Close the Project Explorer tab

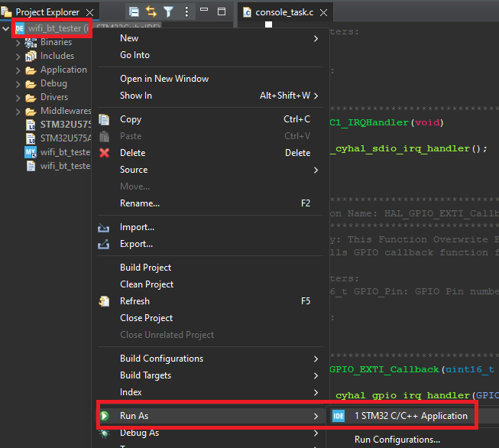(90, 13)
